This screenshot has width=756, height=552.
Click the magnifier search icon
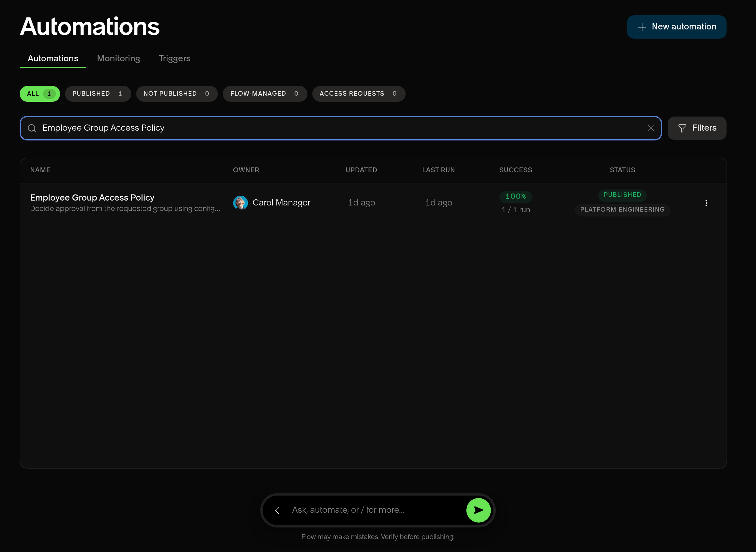point(32,128)
